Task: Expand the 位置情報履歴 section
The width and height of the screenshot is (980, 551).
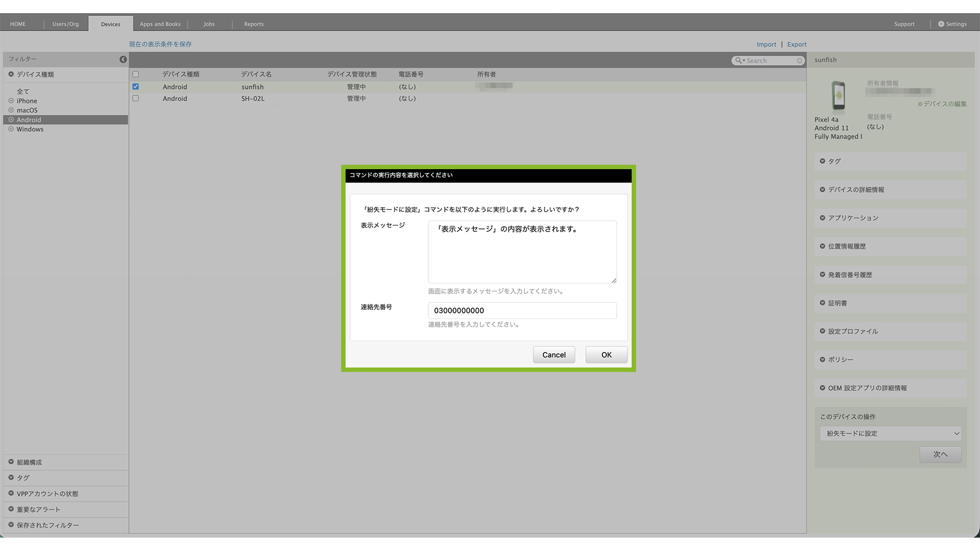Action: 847,246
